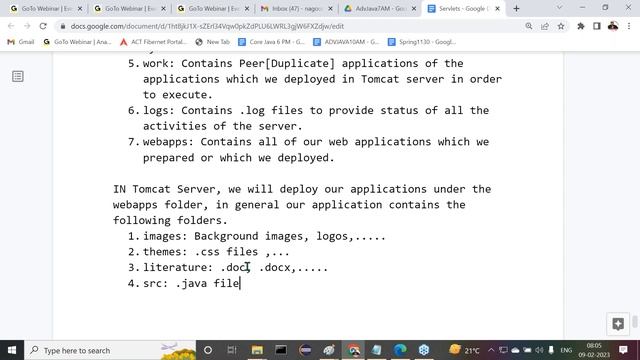Open the Chrome taskbar icon
Image resolution: width=640 pixels, height=360 pixels.
pyautogui.click(x=353, y=350)
